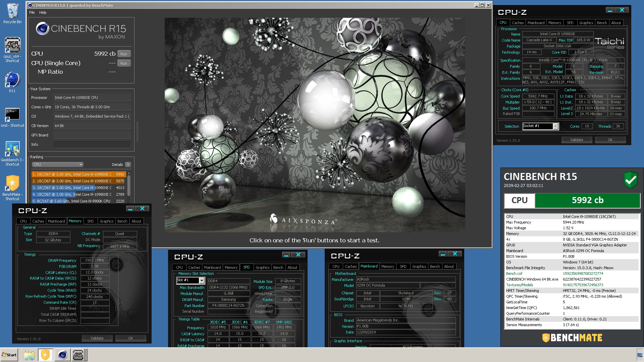Viewport: 644px width, 362px height.
Task: Click OK in CPU-Z Memory window
Action: point(130,338)
